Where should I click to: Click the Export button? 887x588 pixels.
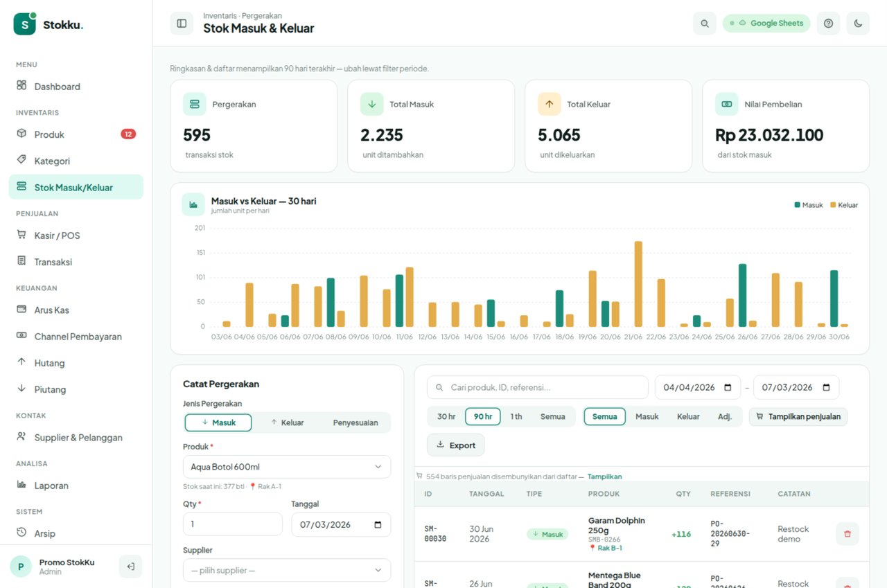click(456, 445)
